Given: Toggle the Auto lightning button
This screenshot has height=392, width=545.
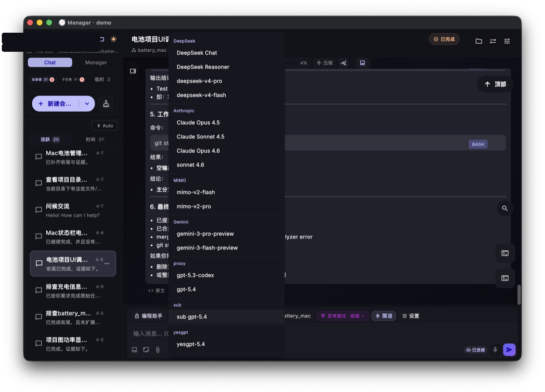Looking at the screenshot, I should click(105, 126).
